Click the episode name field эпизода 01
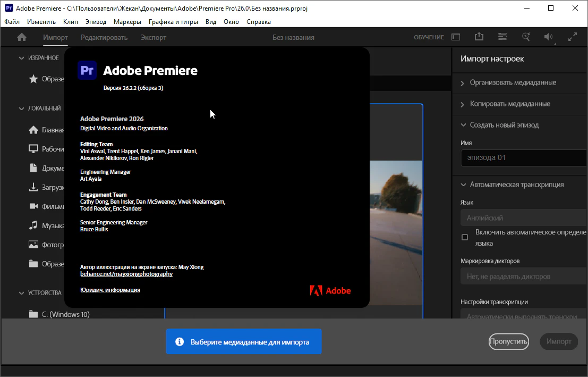 pos(524,158)
